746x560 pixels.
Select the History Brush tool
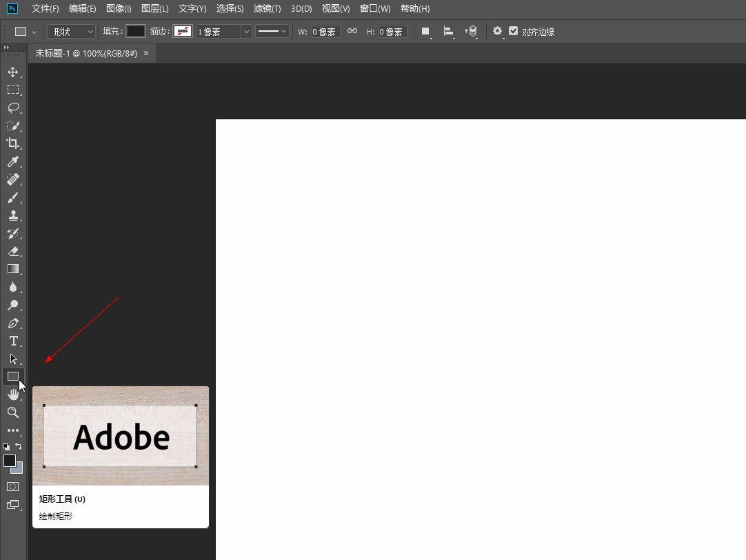tap(13, 234)
